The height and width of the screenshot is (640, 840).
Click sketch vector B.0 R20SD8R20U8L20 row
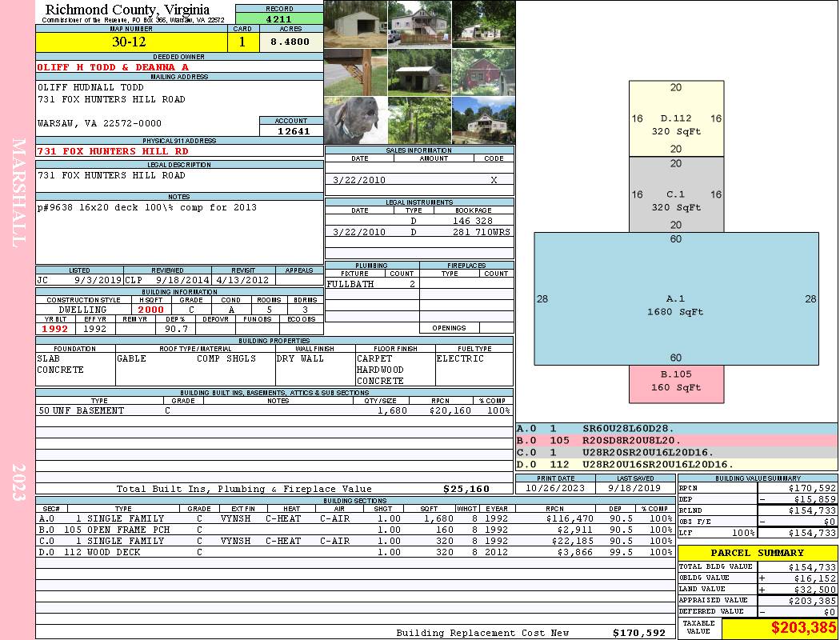[x=676, y=440]
